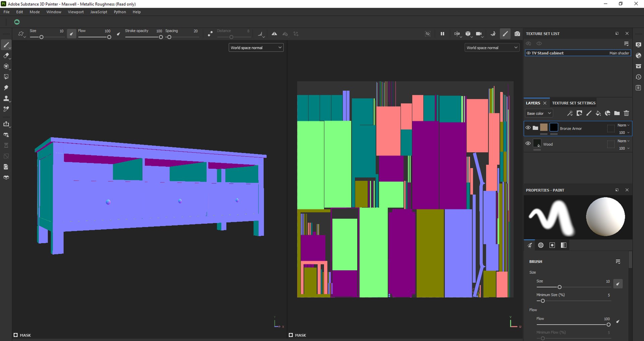This screenshot has width=644, height=341.
Task: Click the Python menu
Action: (120, 12)
